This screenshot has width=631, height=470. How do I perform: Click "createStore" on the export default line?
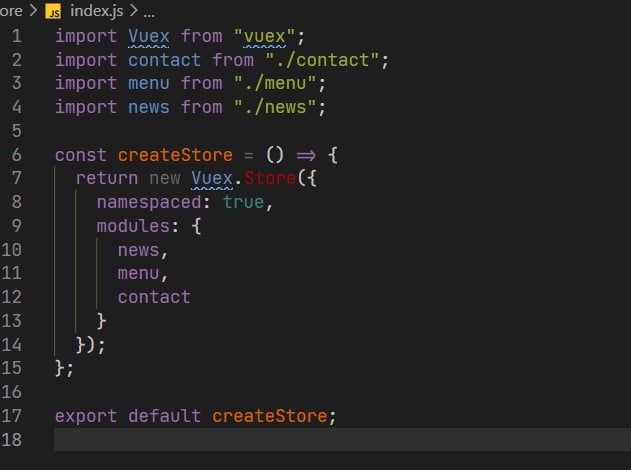click(x=270, y=416)
